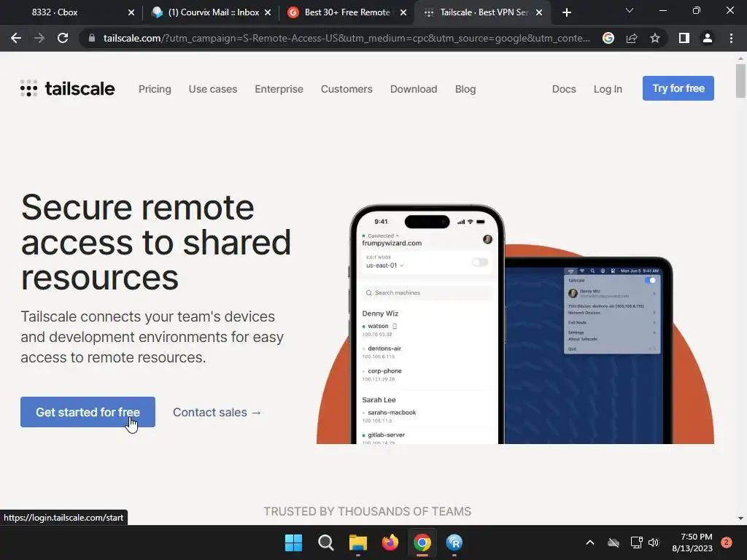The image size is (747, 560).
Task: Share this page icon
Action: pyautogui.click(x=632, y=38)
